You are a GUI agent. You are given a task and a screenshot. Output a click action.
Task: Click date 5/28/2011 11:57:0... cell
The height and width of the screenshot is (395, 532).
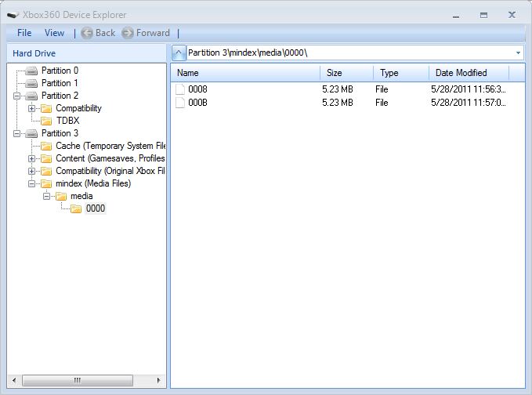[x=469, y=103]
